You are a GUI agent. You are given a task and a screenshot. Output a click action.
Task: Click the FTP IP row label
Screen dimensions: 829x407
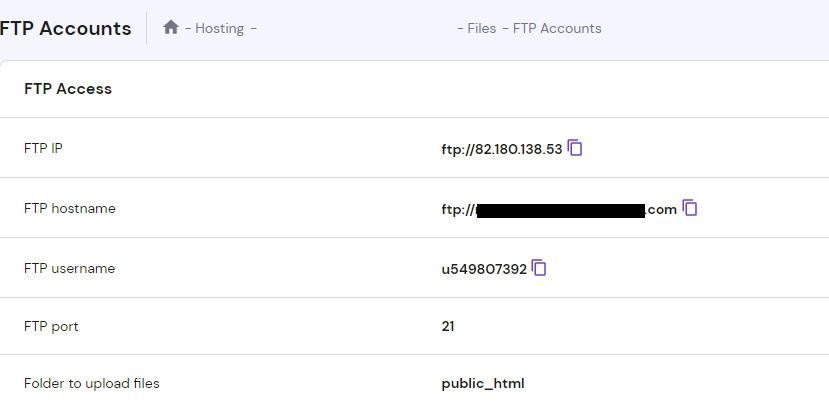click(43, 149)
